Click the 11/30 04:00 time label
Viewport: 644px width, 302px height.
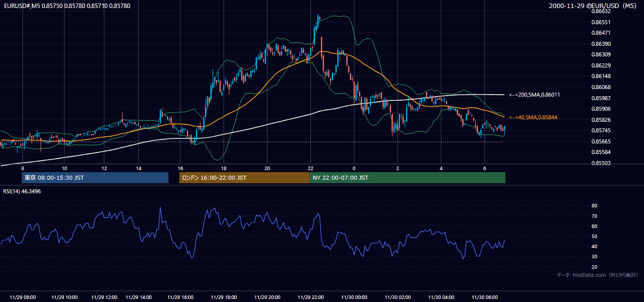[441, 297]
